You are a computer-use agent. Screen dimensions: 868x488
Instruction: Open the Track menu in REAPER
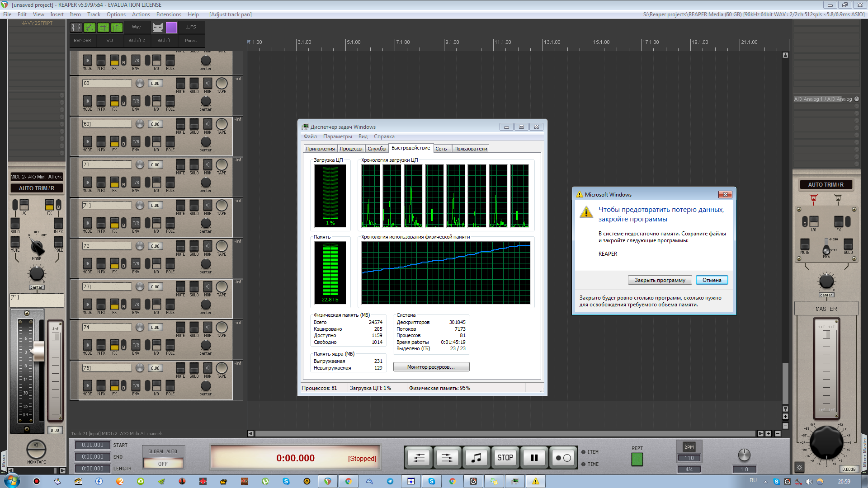coord(94,14)
